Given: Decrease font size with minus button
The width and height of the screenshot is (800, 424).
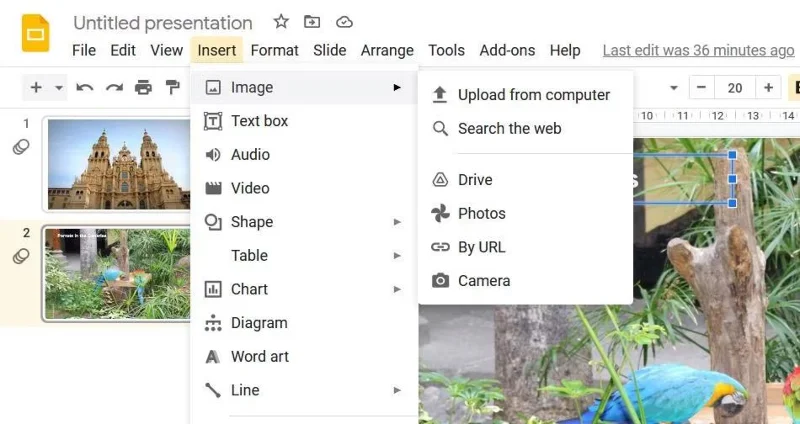Looking at the screenshot, I should 702,87.
